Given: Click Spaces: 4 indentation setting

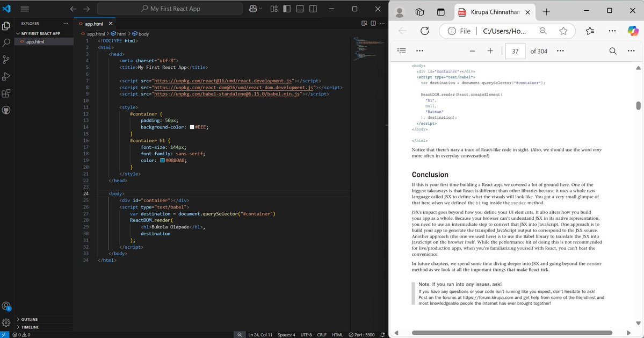Looking at the screenshot, I should point(286,335).
